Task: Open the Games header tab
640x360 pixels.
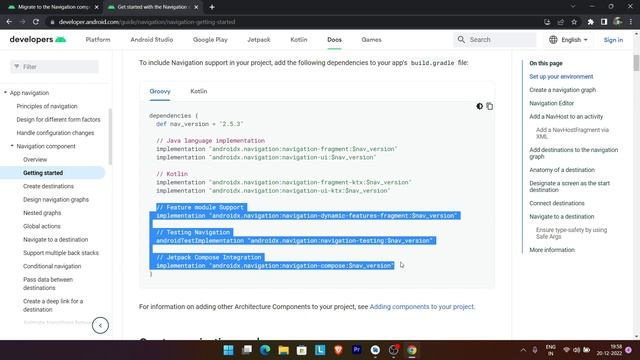Action: click(371, 40)
